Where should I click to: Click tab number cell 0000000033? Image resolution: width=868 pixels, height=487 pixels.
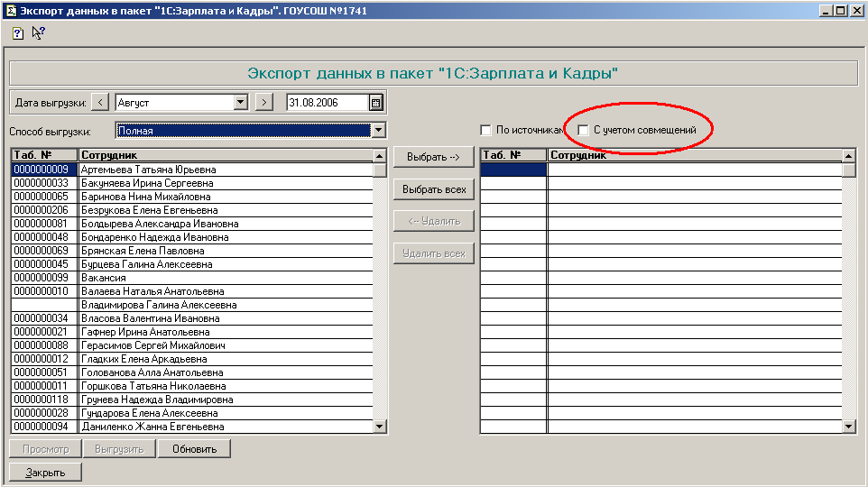[44, 183]
